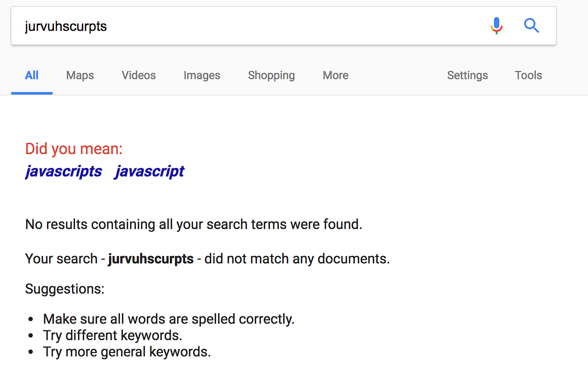Viewport: 588px width, 371px height.
Task: Expand the More search categories menu
Action: [x=336, y=75]
